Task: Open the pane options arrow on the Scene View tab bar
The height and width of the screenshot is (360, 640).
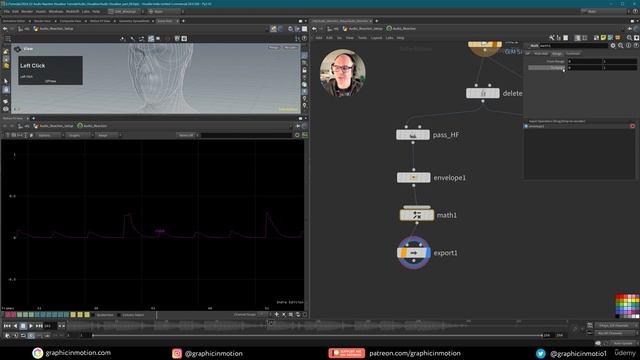Action: 306,21
